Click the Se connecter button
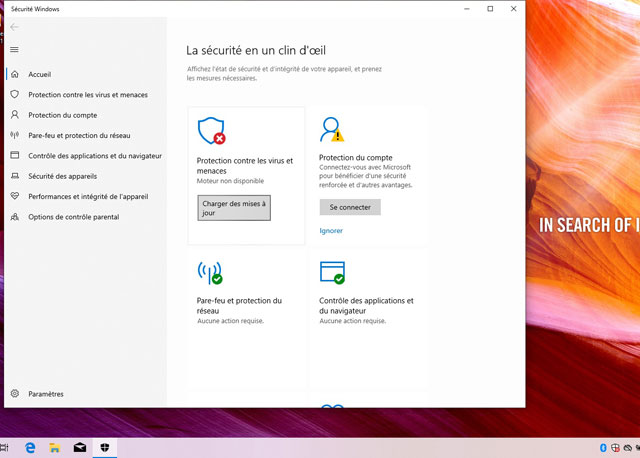Screen dimensions: 640x458 click(x=350, y=207)
